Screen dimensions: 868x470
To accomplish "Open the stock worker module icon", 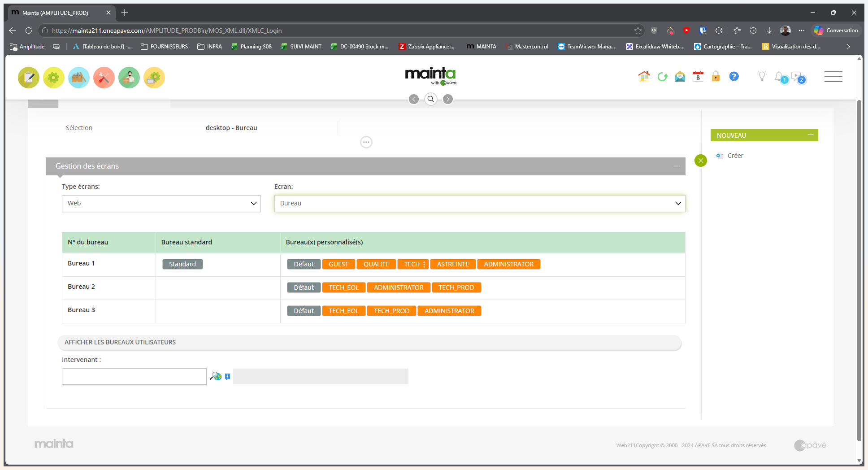I will [x=129, y=78].
